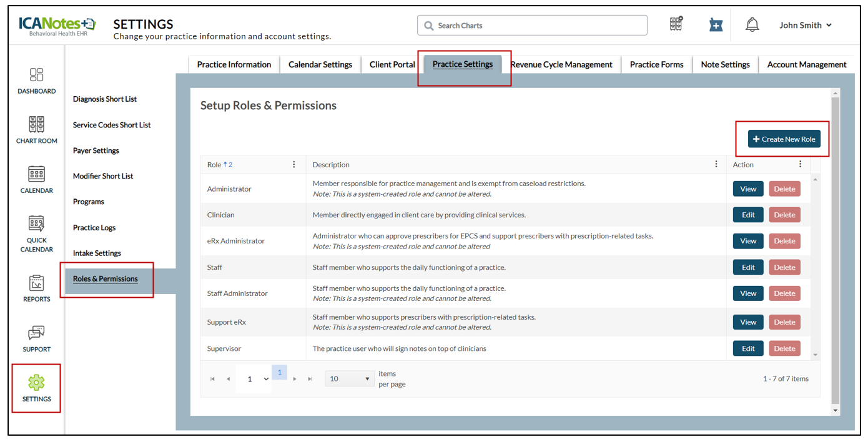
Task: Open John Smith user menu
Action: 805,26
